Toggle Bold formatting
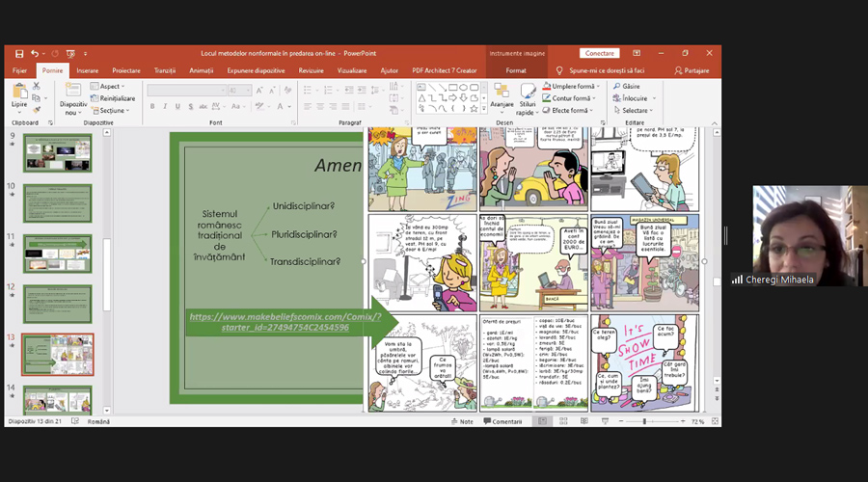Image resolution: width=868 pixels, height=482 pixels. 152,106
